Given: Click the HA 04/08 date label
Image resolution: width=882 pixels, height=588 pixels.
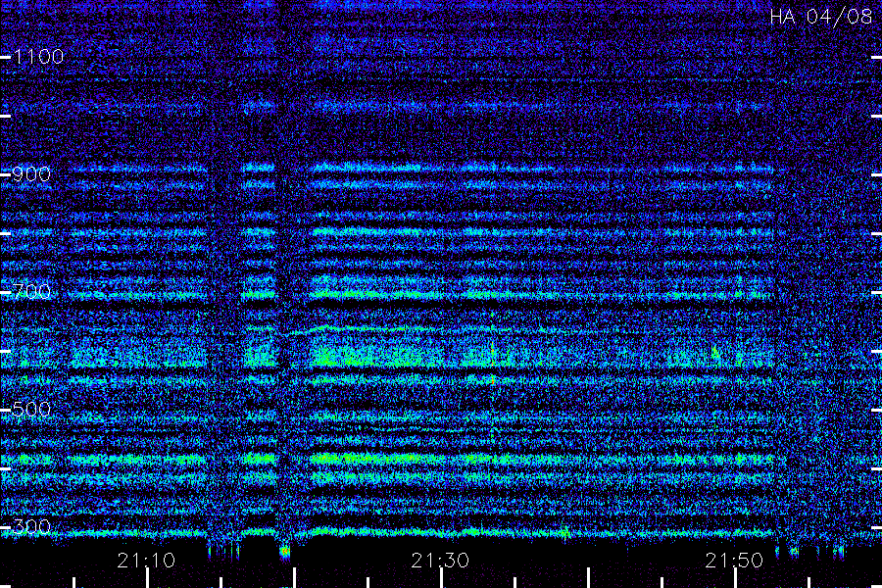Looking at the screenshot, I should pyautogui.click(x=820, y=17).
